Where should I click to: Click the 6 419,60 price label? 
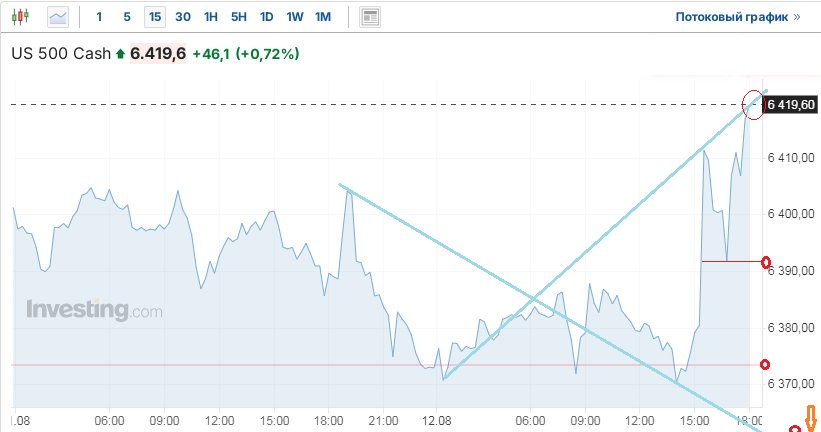click(x=791, y=104)
